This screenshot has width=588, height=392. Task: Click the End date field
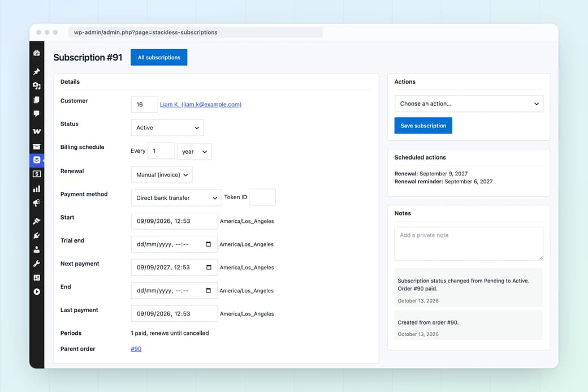point(174,291)
